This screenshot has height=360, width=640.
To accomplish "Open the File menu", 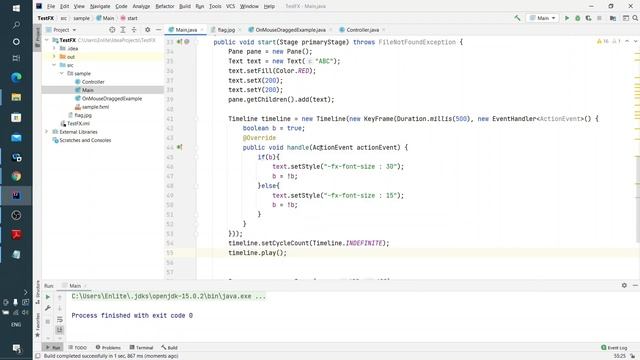I will (x=51, y=6).
